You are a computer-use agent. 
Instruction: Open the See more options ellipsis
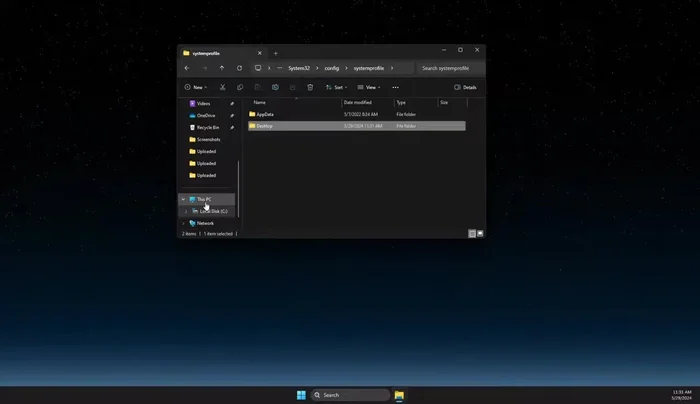click(x=395, y=87)
